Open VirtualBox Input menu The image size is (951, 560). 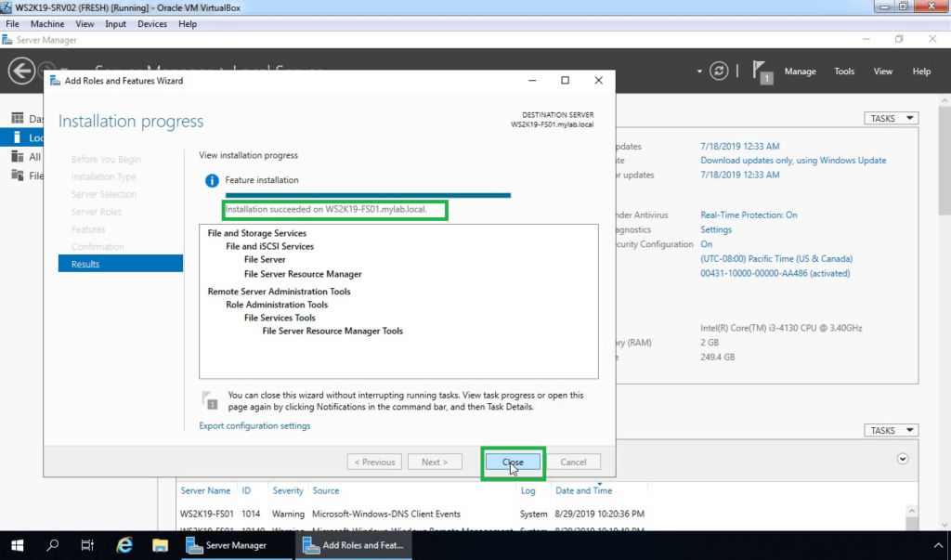click(x=115, y=23)
